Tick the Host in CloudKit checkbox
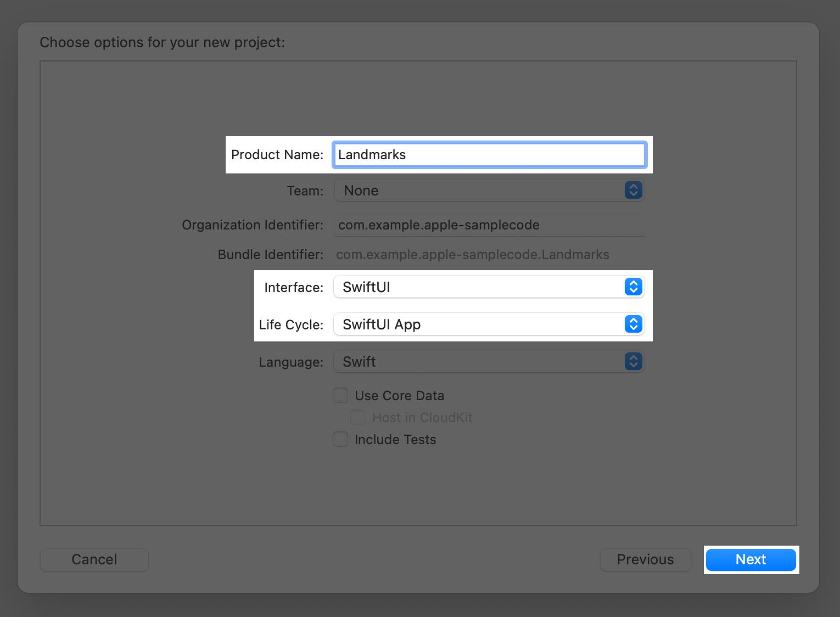The height and width of the screenshot is (617, 840). click(358, 417)
